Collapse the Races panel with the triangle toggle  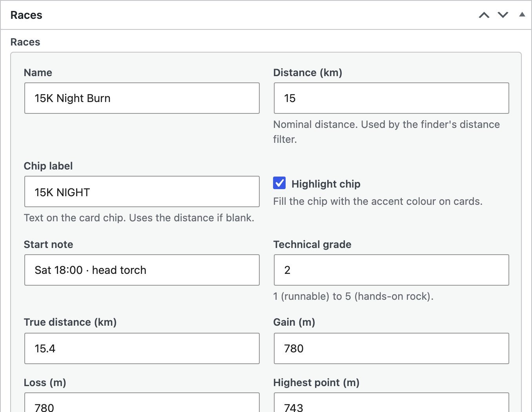[522, 15]
